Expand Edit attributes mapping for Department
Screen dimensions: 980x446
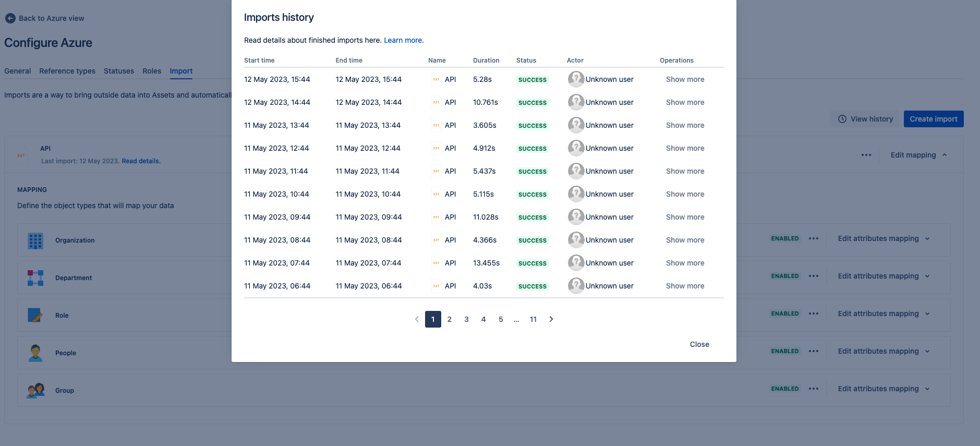[884, 276]
